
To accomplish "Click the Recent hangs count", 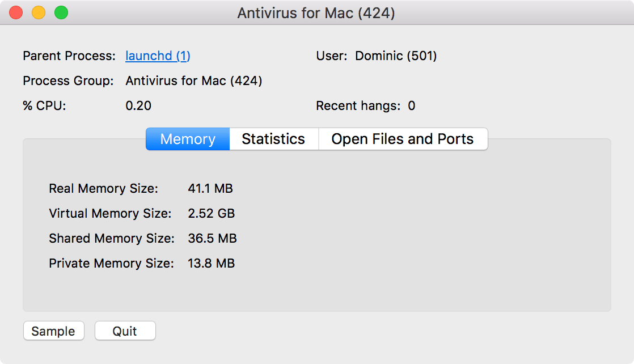I will (411, 105).
